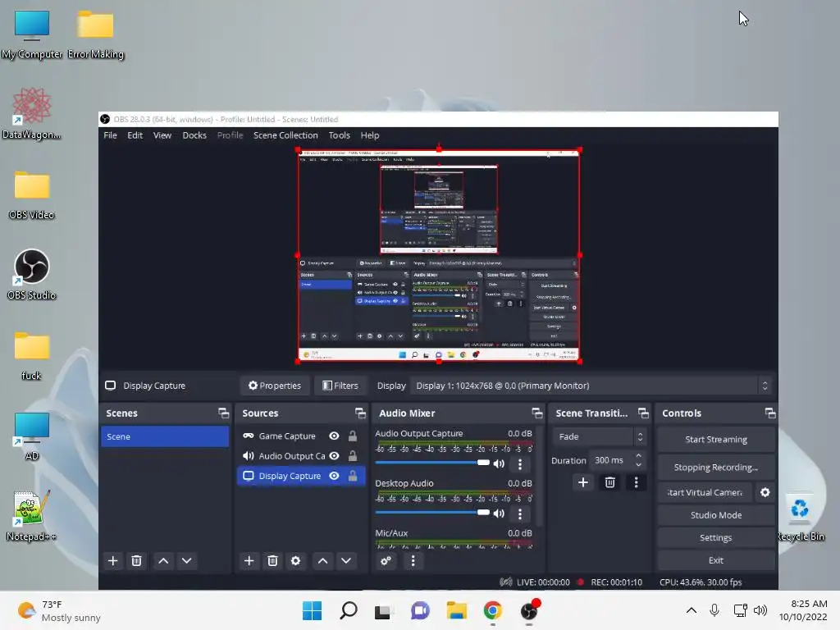The image size is (840, 630).
Task: Open Properties for Display Capture
Action: (275, 386)
